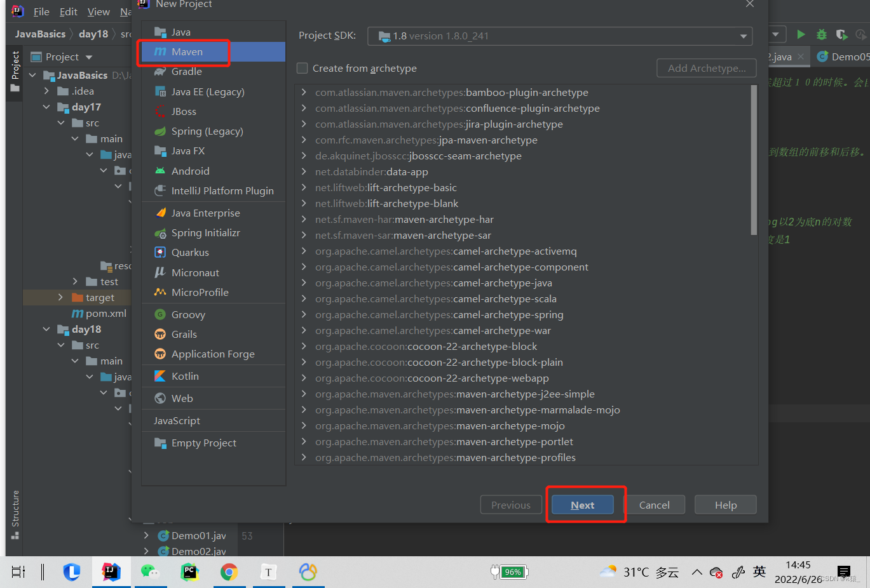Click the Next button
The width and height of the screenshot is (870, 588).
583,505
